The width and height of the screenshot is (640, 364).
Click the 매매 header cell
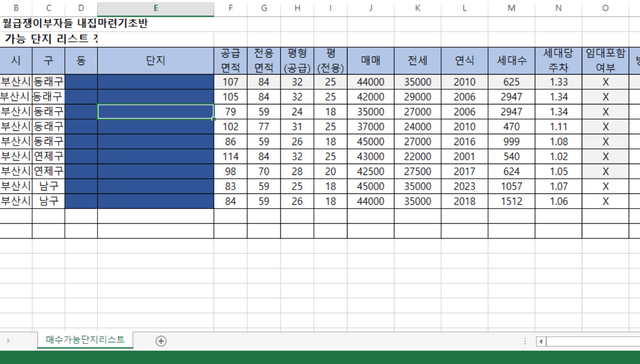point(371,60)
